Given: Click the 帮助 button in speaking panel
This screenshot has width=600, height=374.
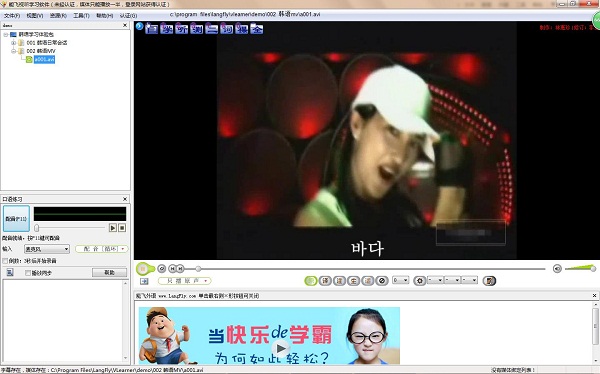Looking at the screenshot, I should click(x=109, y=273).
